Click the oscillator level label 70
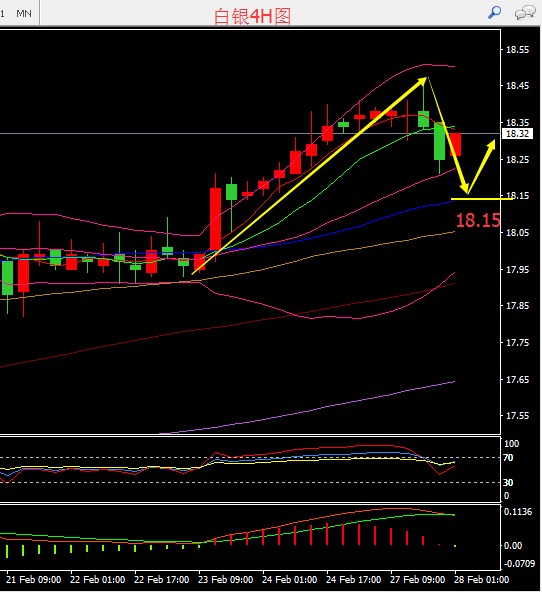Image resolution: width=542 pixels, height=593 pixels. coord(508,458)
